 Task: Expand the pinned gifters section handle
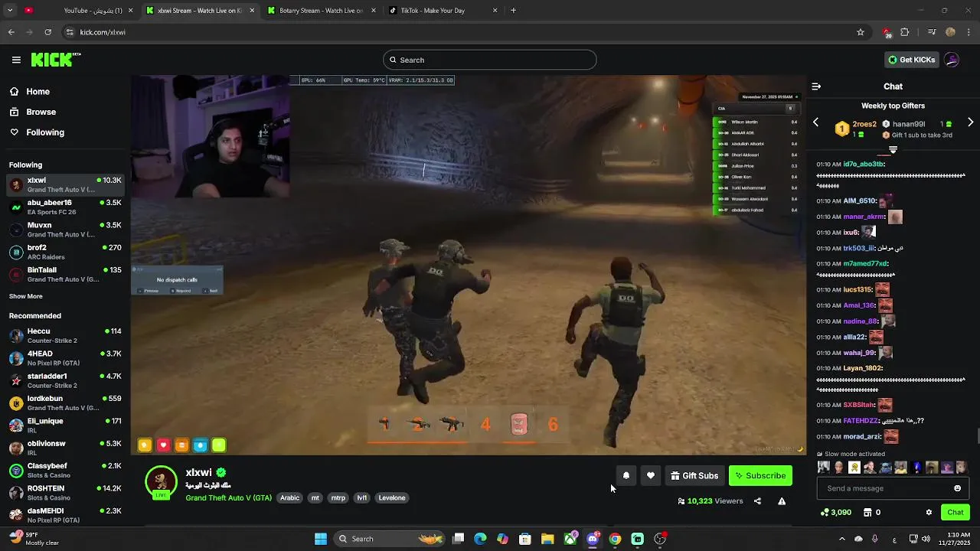[893, 149]
